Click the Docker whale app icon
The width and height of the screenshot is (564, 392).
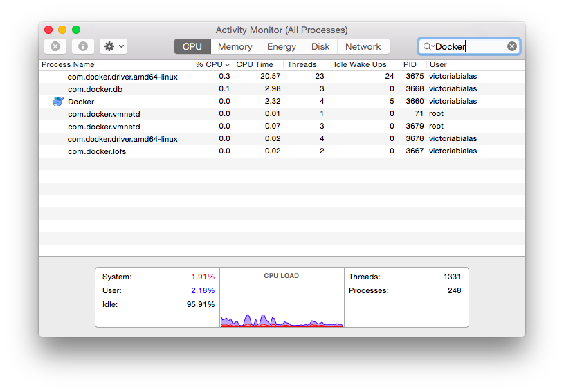[x=58, y=102]
